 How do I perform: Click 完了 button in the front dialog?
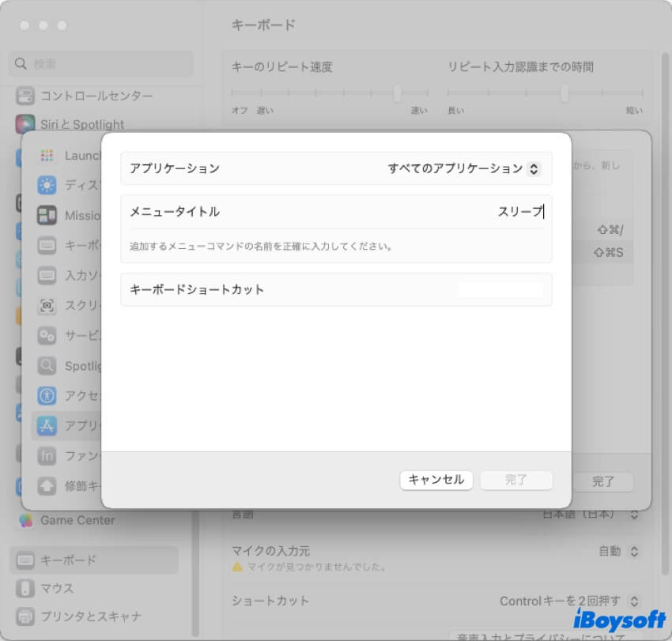516,480
